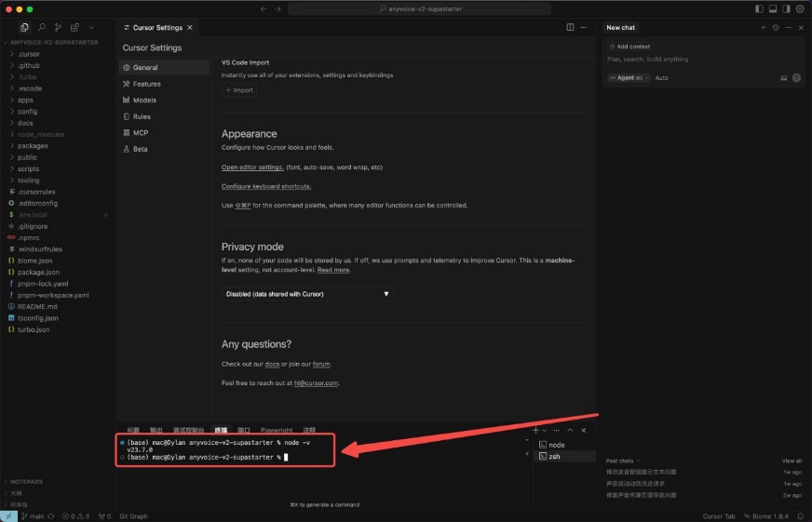This screenshot has height=522, width=812.
Task: Open settings via the top-right gear icon
Action: pos(800,8)
